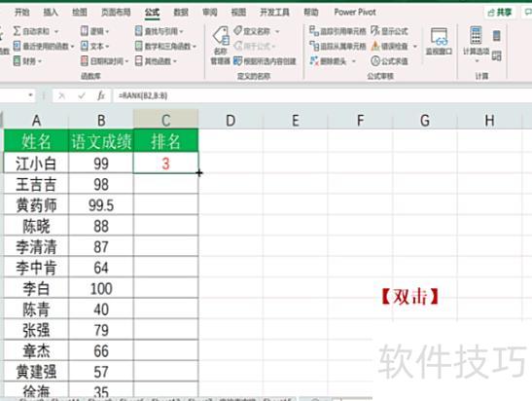Open the Name Manager (名称管理器)
This screenshot has height=401, width=532.
click(x=221, y=46)
